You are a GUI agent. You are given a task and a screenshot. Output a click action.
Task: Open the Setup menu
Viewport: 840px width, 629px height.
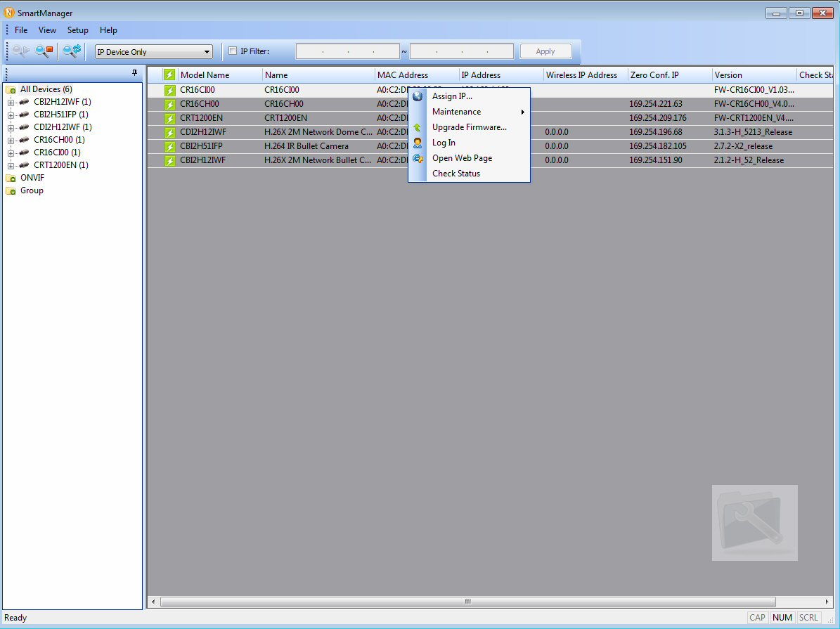pos(78,30)
